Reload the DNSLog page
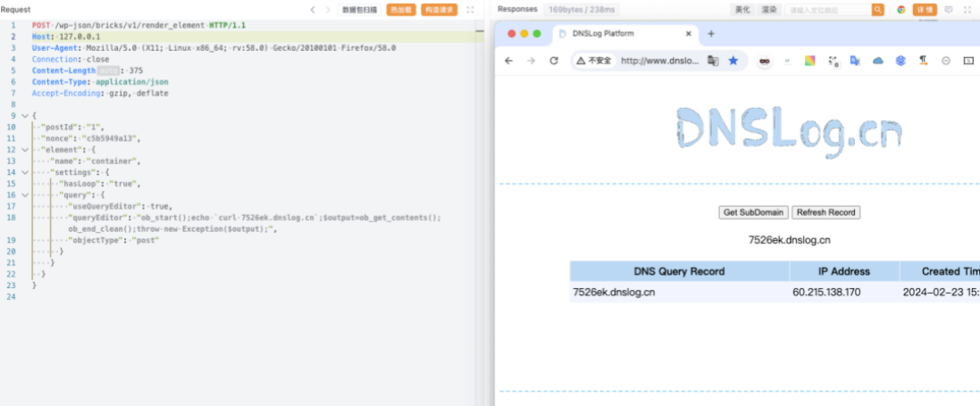The width and height of the screenshot is (980, 406). 554,61
